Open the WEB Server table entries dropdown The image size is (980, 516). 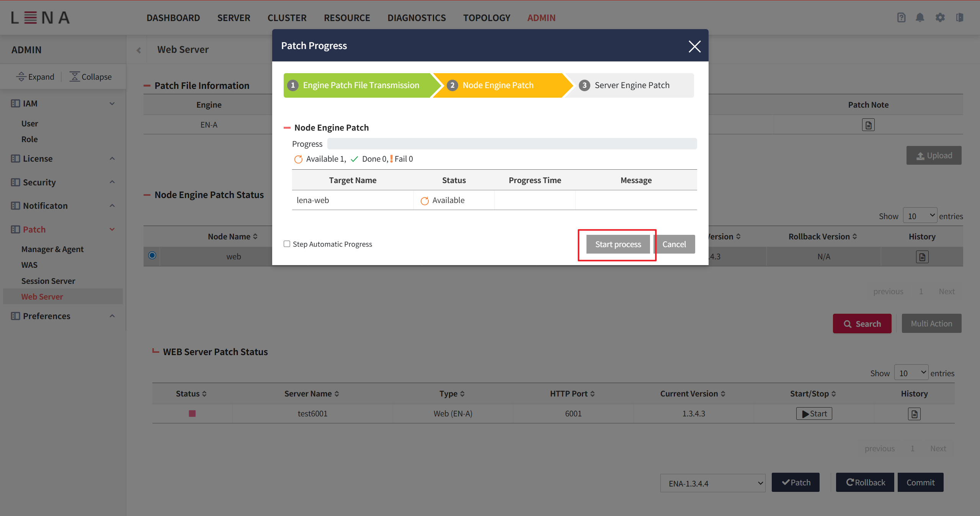point(911,373)
